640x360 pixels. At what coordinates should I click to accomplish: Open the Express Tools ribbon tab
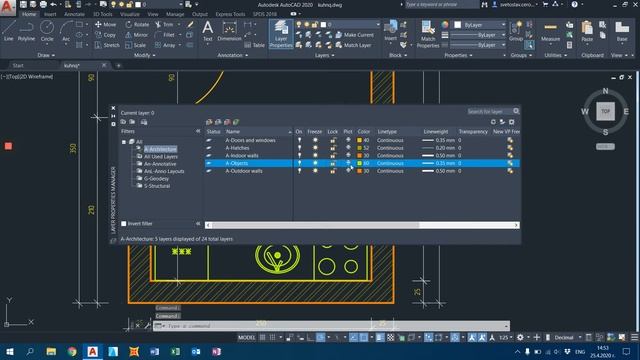(230, 14)
